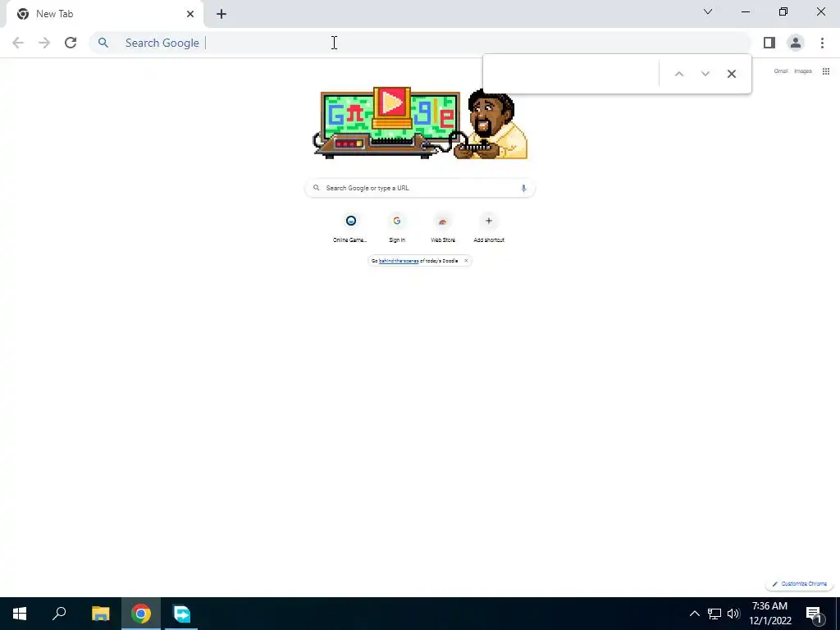Open the notification center icon

click(x=815, y=614)
